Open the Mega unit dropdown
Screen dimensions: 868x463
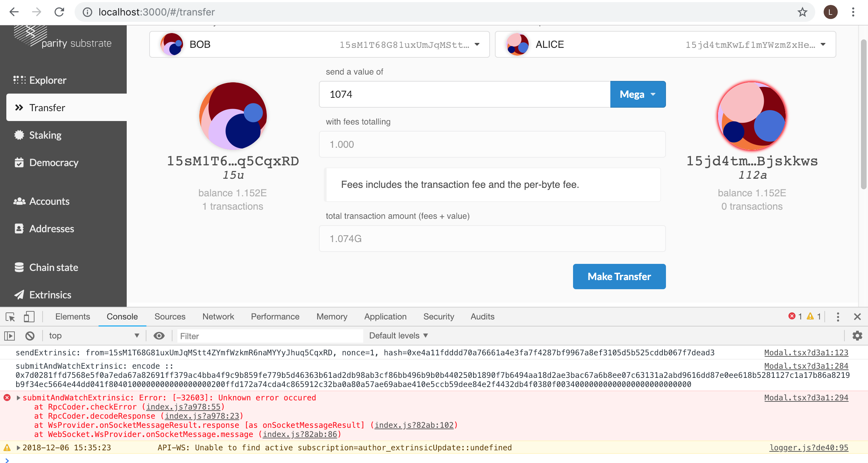tap(638, 94)
